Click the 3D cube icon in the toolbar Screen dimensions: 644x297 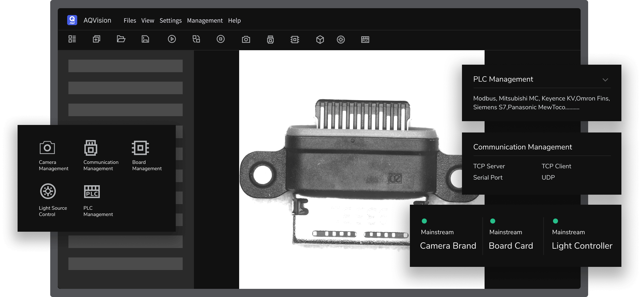[320, 40]
